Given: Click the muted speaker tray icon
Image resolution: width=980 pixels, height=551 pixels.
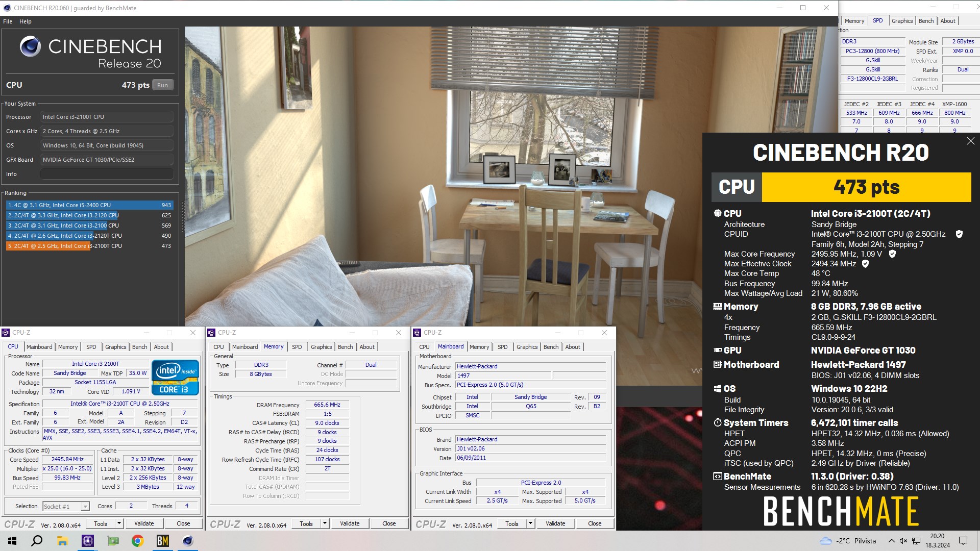Looking at the screenshot, I should [x=903, y=541].
